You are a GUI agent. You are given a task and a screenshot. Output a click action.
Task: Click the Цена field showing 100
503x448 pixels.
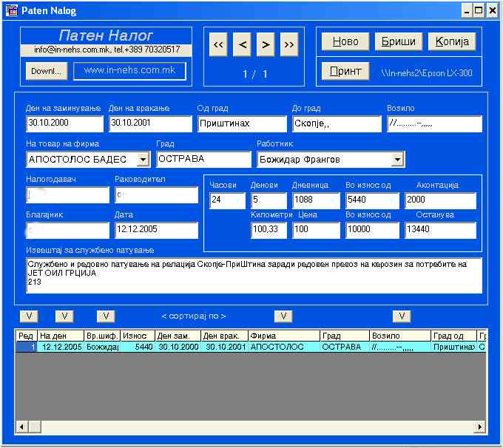(x=316, y=230)
